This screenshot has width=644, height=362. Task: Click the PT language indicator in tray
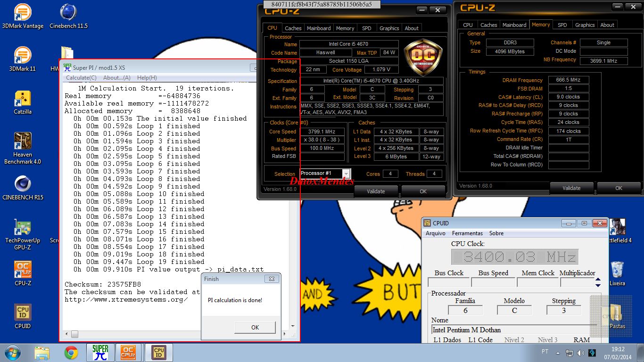(x=545, y=352)
